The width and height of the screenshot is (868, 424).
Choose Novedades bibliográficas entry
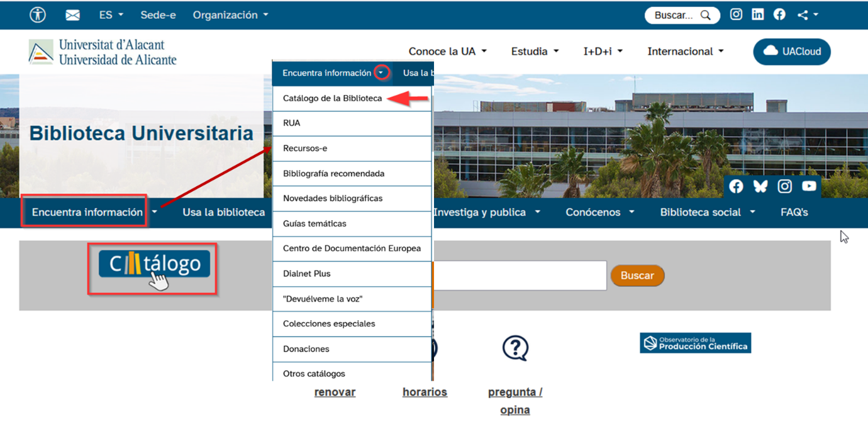coord(352,198)
